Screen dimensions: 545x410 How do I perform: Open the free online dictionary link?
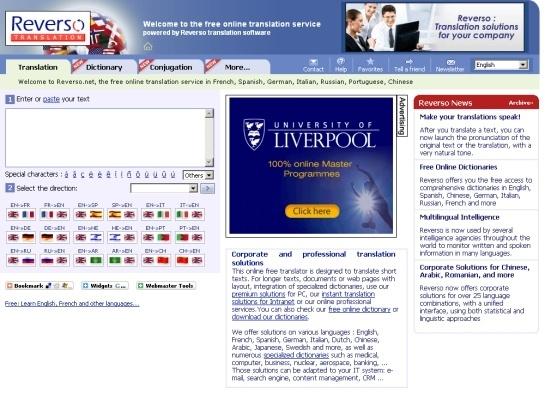coord(359,309)
